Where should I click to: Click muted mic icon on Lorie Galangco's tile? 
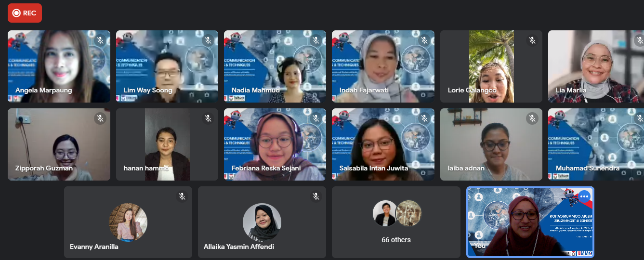point(532,40)
